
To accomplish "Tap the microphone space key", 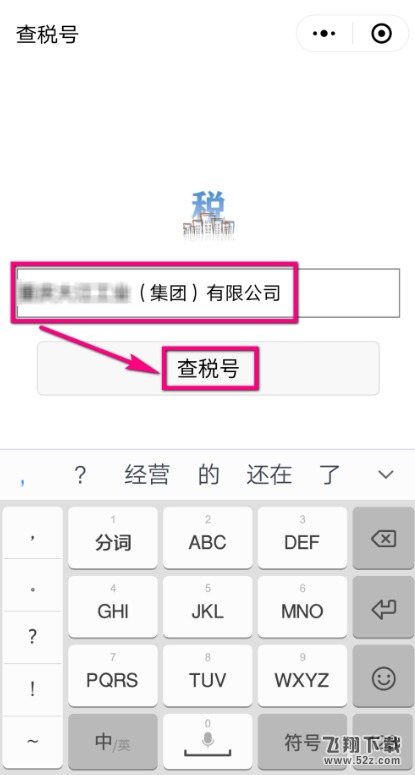I will (x=208, y=740).
